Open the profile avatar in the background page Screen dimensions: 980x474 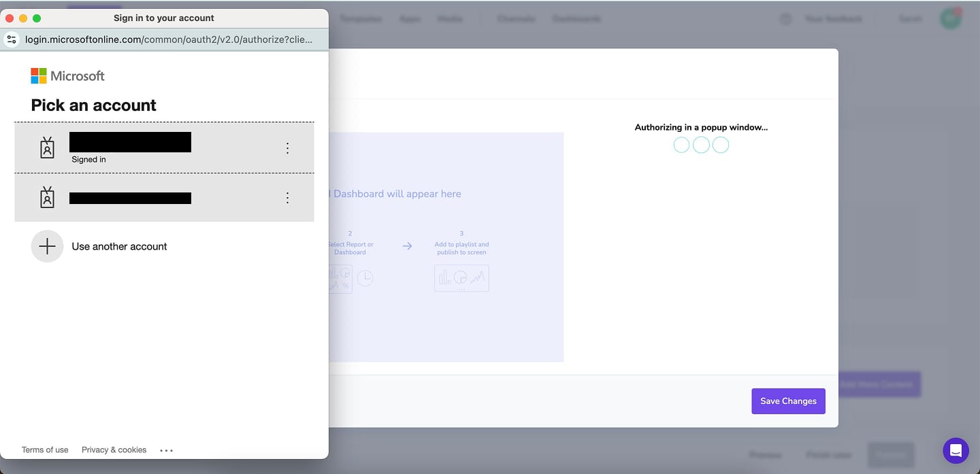(951, 18)
